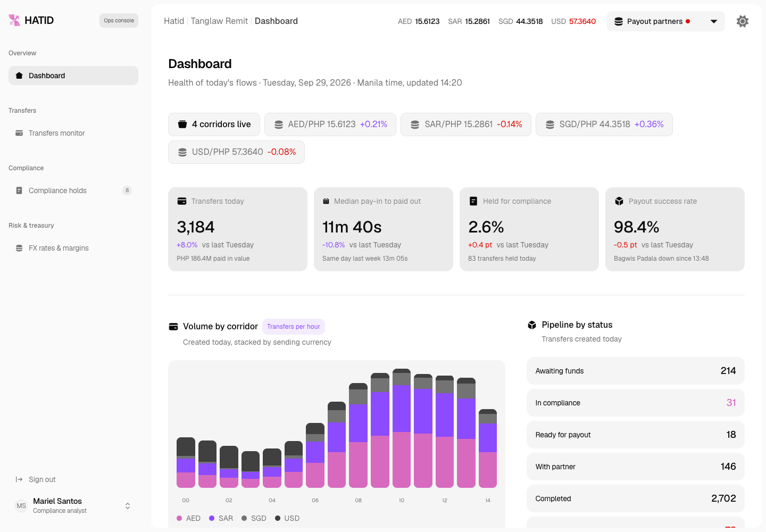
Task: Click the Compliance holds document icon
Action: 19,190
